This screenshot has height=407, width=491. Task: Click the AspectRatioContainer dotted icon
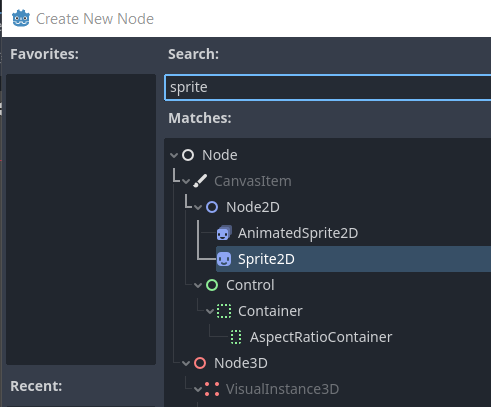(236, 337)
